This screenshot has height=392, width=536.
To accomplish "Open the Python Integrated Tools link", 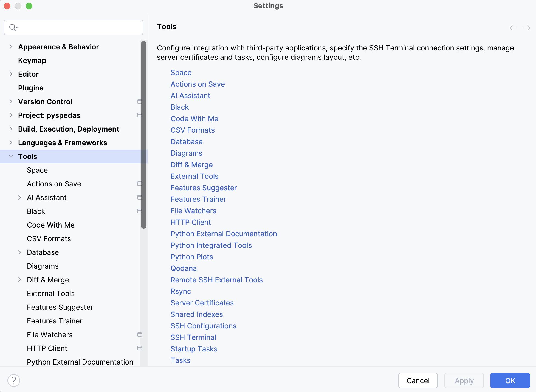I will tap(211, 245).
